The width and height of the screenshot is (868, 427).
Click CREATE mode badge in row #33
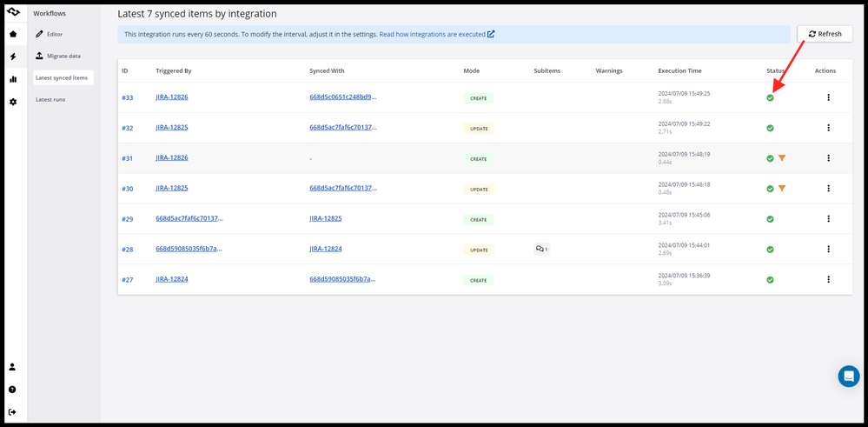pyautogui.click(x=478, y=98)
